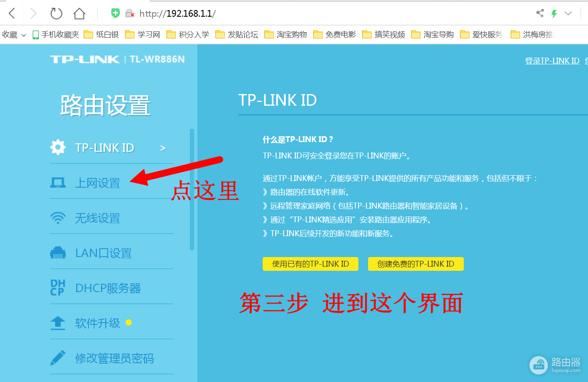Reload the page with the refresh icon

56,13
